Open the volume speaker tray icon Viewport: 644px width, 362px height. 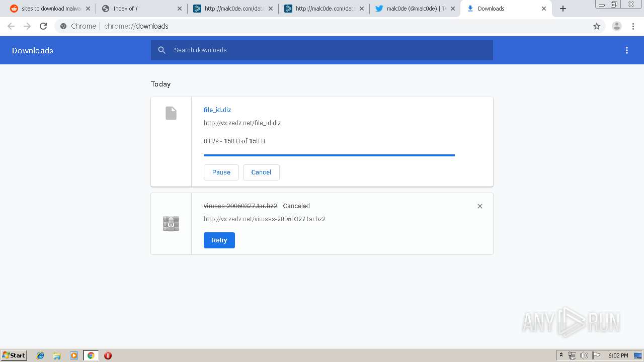[x=584, y=355]
